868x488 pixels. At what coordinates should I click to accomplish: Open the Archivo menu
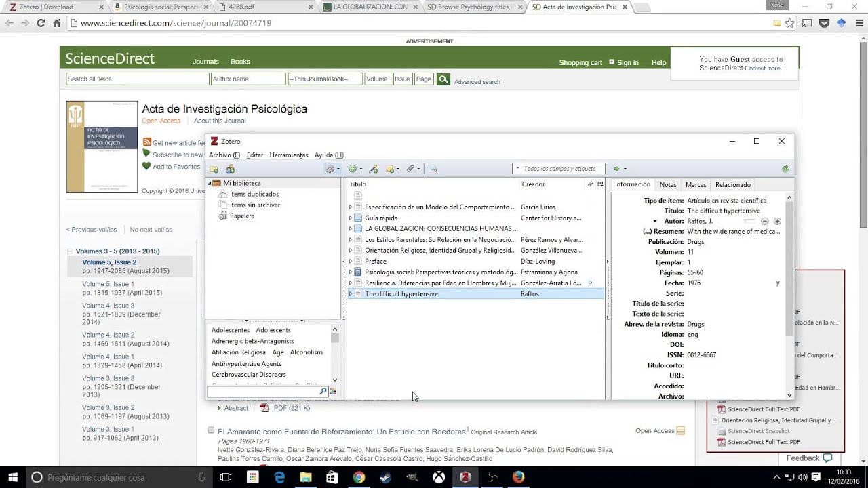(224, 155)
